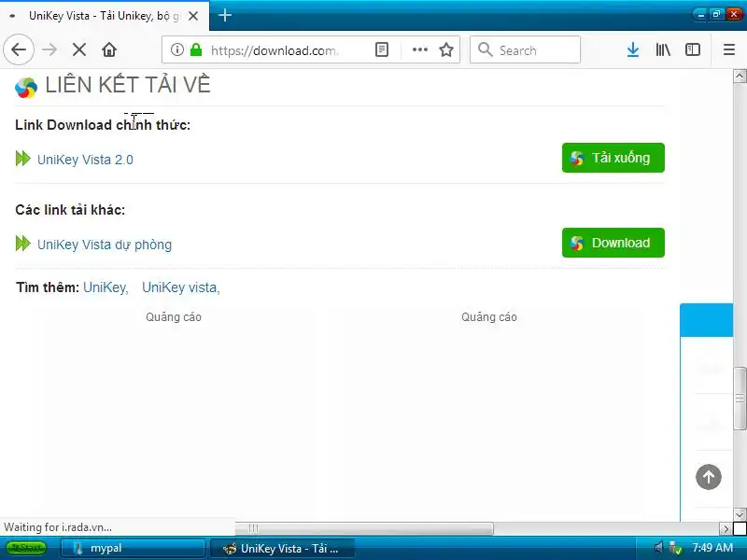
Task: Click the left Quảng cáo label
Action: click(x=174, y=317)
